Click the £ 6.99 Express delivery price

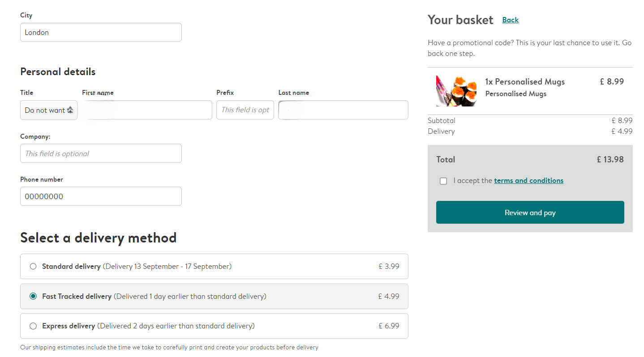tap(389, 326)
